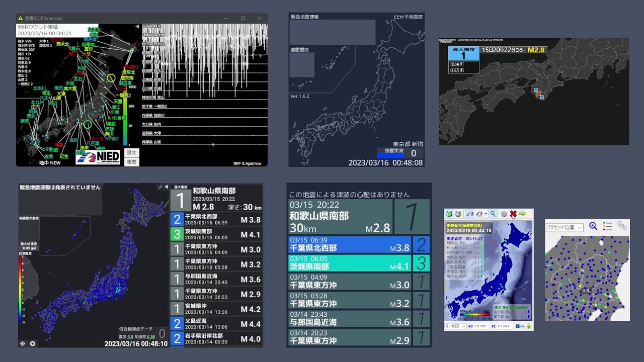Click 千葉県東方沖 M3.2 row in teal panel

coord(359,300)
